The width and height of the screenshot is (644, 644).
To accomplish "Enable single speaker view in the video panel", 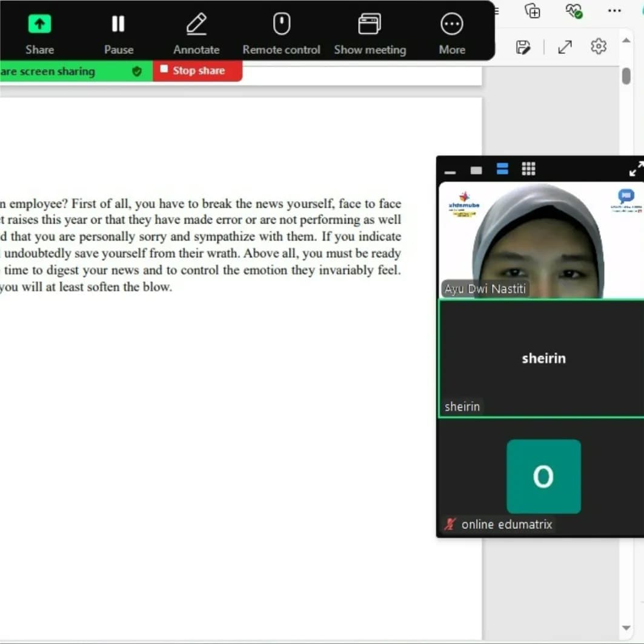I will click(476, 170).
